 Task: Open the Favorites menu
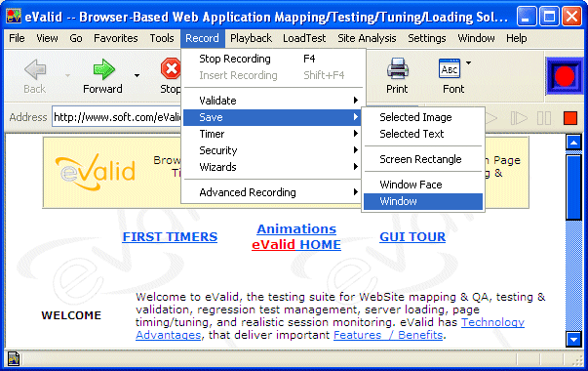coord(116,38)
